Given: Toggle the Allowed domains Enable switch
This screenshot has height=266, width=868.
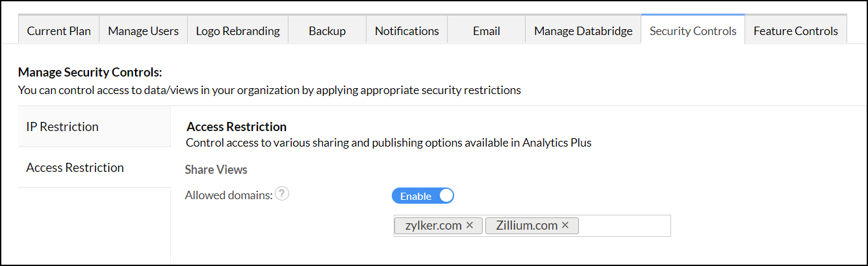Looking at the screenshot, I should pos(422,196).
